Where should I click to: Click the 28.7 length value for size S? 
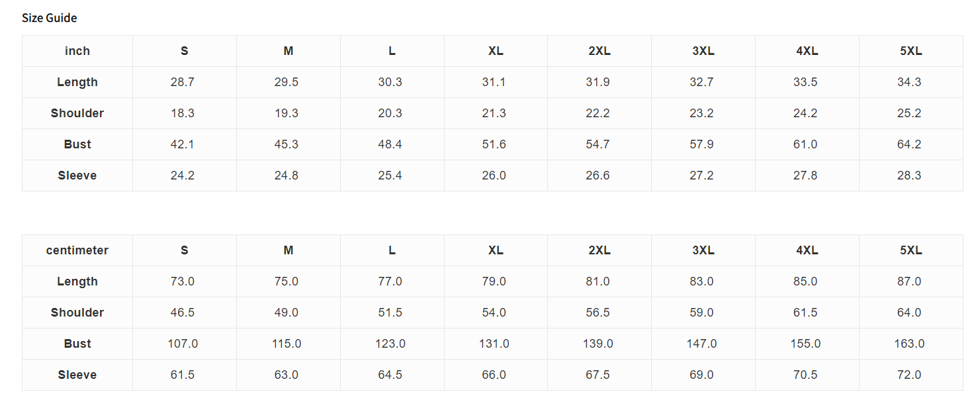coord(183,82)
